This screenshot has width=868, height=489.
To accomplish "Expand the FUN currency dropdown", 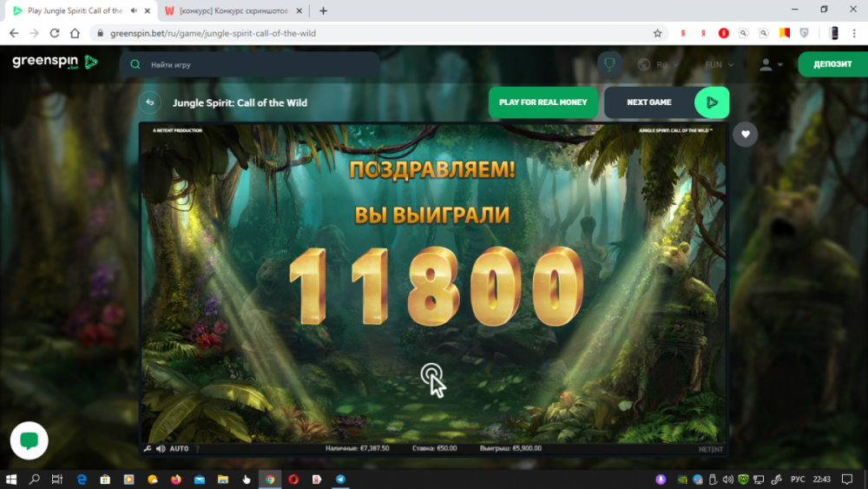I will pyautogui.click(x=719, y=65).
